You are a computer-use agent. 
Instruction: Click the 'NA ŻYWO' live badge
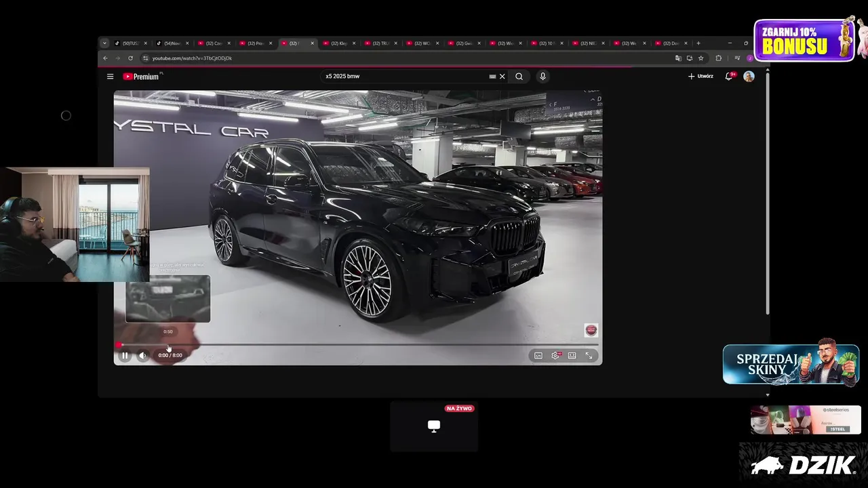pyautogui.click(x=460, y=409)
